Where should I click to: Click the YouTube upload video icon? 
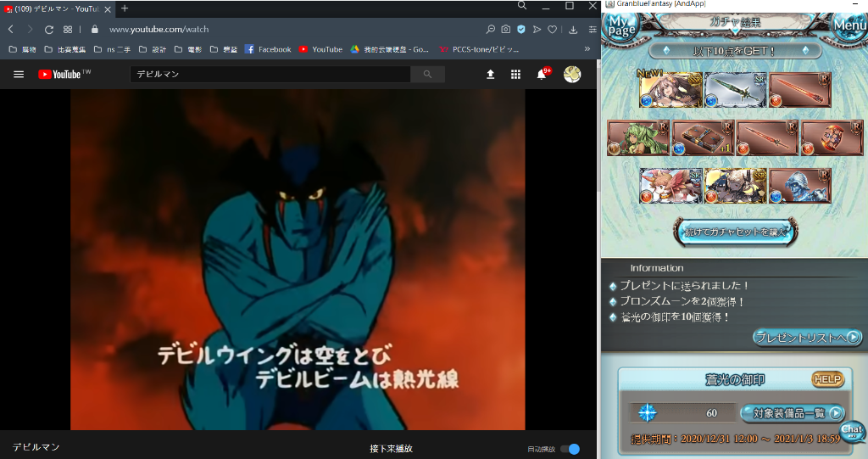click(491, 75)
